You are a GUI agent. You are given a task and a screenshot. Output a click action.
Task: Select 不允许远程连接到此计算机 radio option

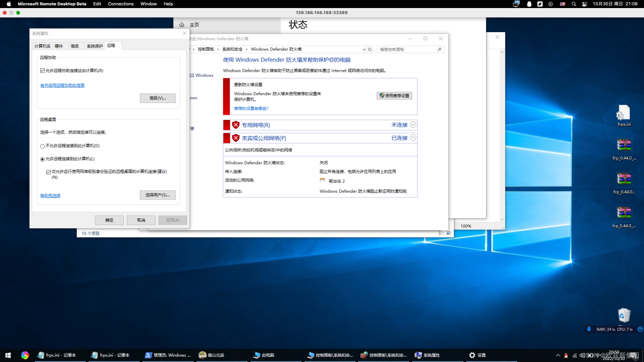tap(43, 146)
